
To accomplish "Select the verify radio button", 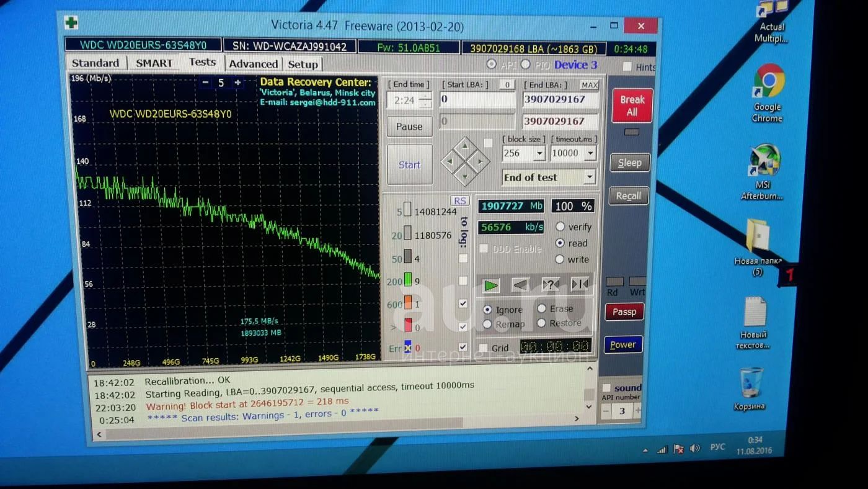I will pos(560,227).
